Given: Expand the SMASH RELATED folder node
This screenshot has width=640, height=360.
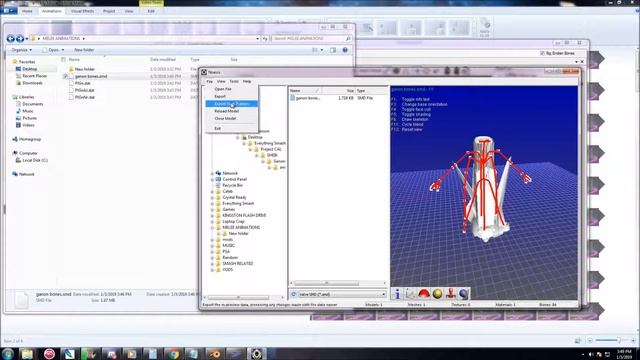Looking at the screenshot, I should click(212, 264).
